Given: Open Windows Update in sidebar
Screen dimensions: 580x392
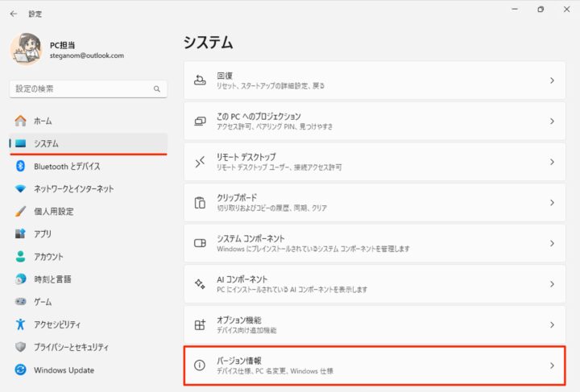Looking at the screenshot, I should pyautogui.click(x=88, y=369).
